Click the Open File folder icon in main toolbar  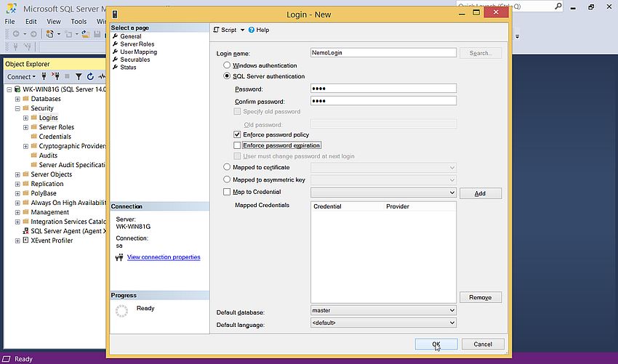point(85,34)
